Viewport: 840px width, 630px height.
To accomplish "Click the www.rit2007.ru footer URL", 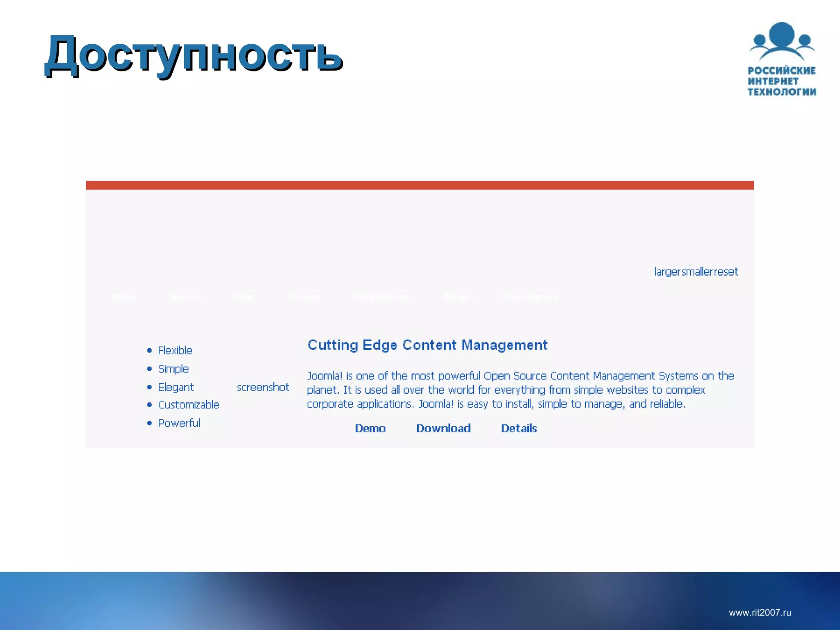I will pyautogui.click(x=760, y=612).
